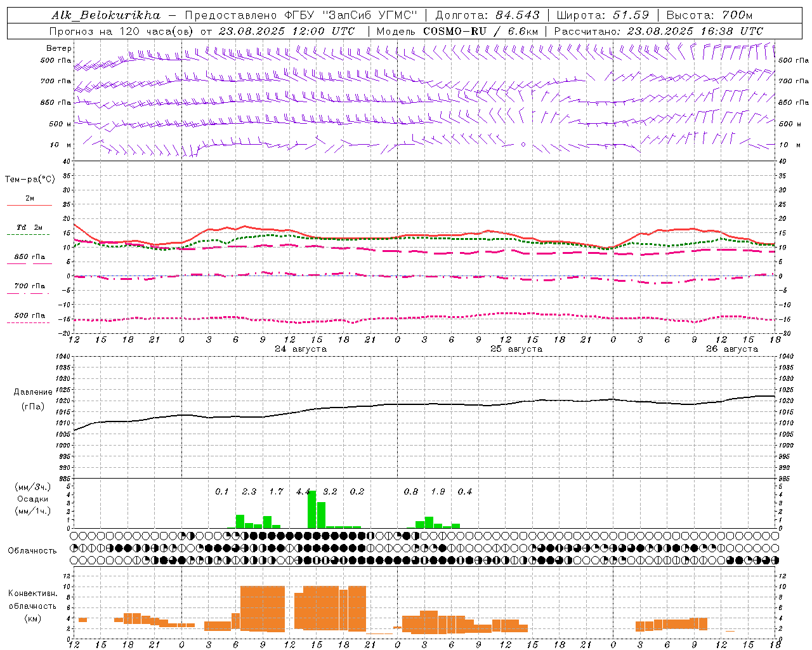Click the '(мм/3ч.)' unit label
812x650 pixels.
coord(33,487)
